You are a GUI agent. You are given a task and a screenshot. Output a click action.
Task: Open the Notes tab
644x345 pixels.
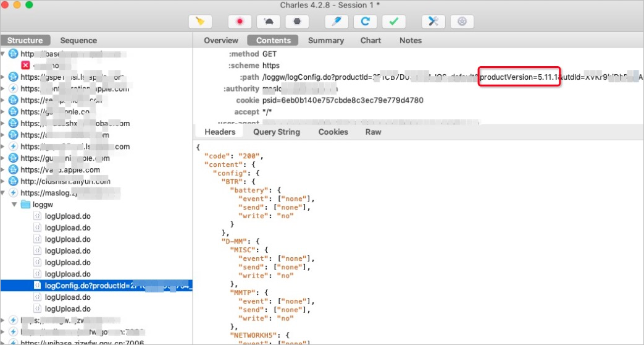pos(411,40)
